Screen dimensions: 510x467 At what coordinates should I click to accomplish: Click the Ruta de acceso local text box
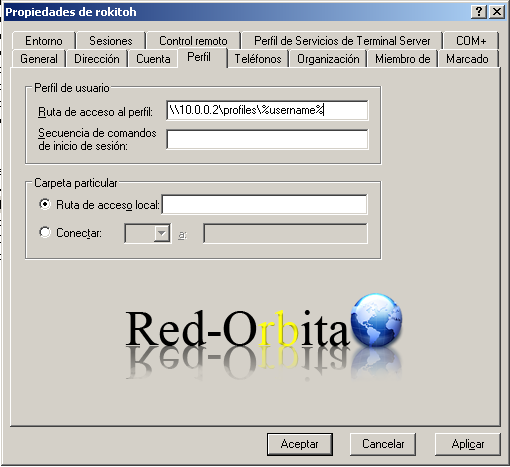(x=264, y=204)
